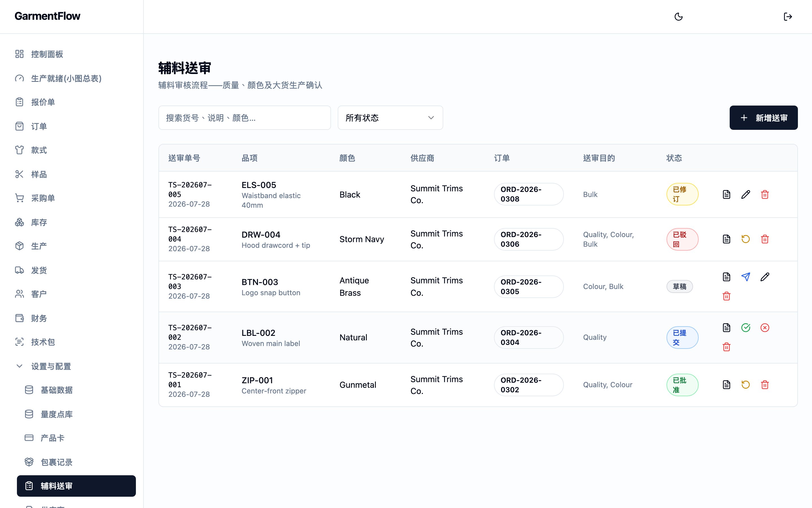The width and height of the screenshot is (812, 508).
Task: View document for ZIP-001 row
Action: tap(727, 385)
